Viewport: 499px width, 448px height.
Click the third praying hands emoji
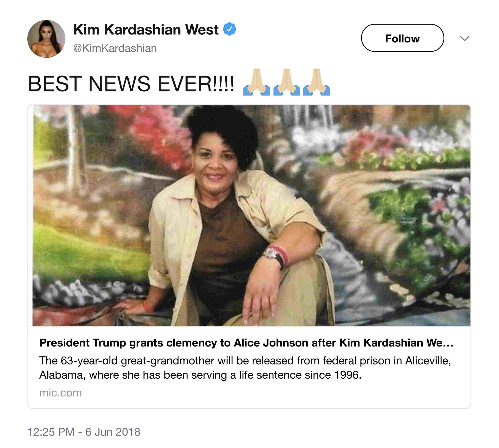point(316,82)
